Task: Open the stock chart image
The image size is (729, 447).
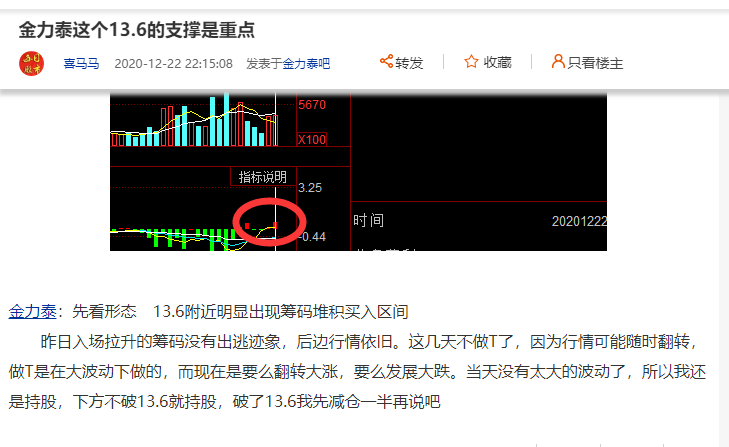Action: [x=358, y=172]
